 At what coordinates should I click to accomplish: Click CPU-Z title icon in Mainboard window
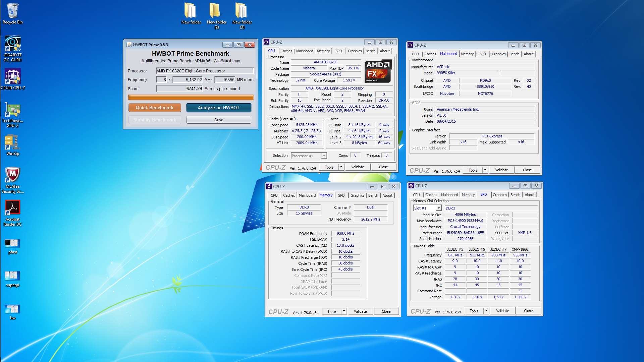click(410, 45)
